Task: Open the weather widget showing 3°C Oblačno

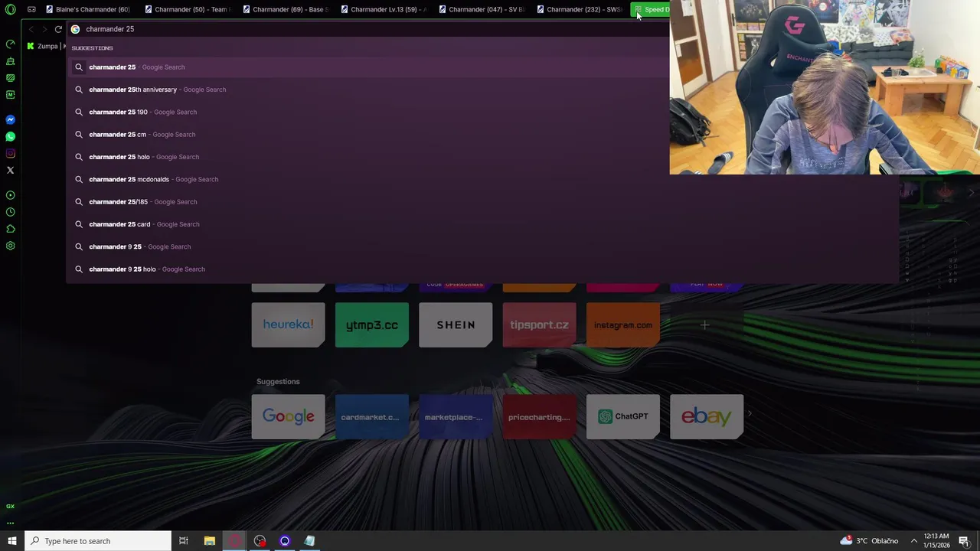Action: click(869, 541)
